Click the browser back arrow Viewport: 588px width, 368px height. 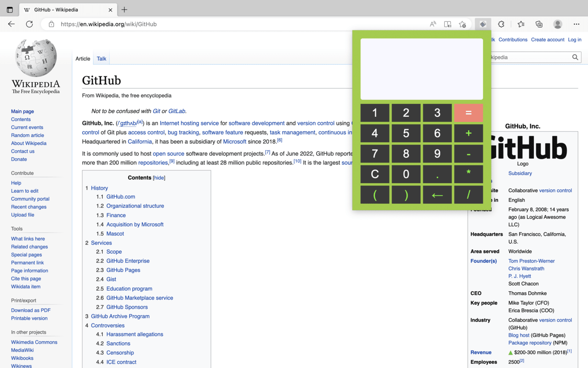click(11, 24)
